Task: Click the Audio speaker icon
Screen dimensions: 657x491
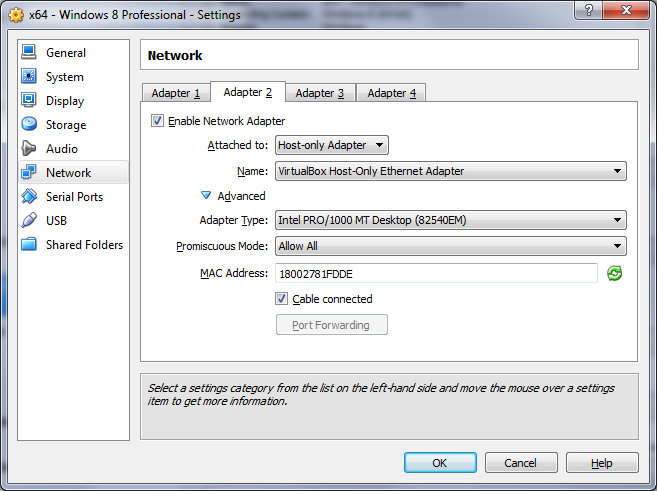Action: click(x=28, y=148)
